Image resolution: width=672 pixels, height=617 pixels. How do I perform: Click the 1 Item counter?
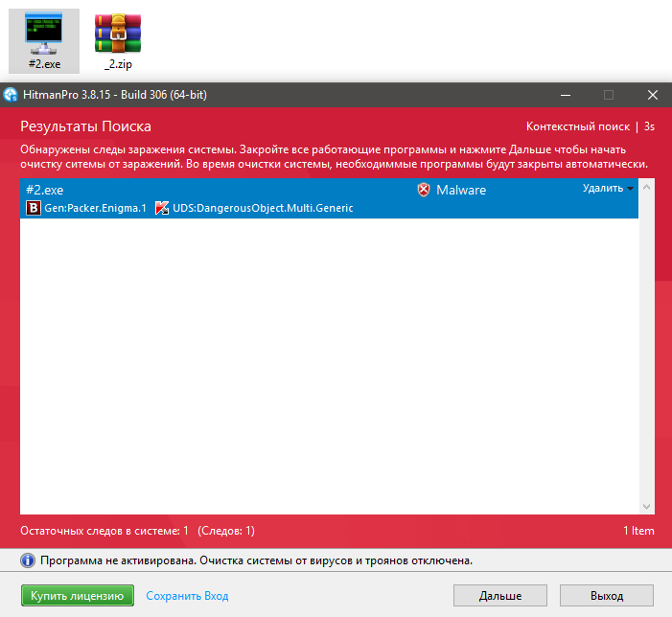pos(638,531)
